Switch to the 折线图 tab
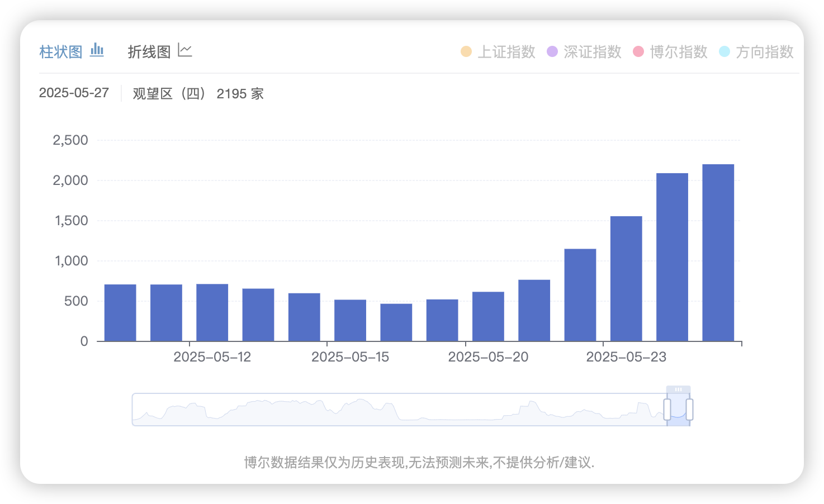 point(149,52)
